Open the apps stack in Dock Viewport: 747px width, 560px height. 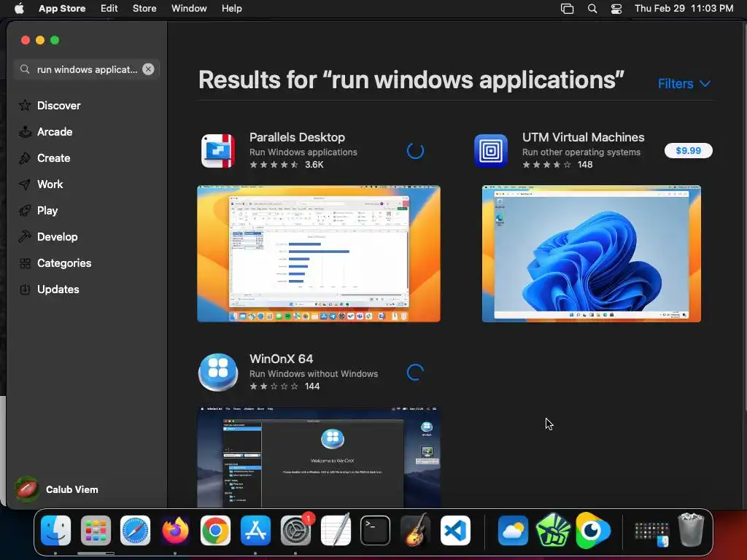tap(651, 534)
